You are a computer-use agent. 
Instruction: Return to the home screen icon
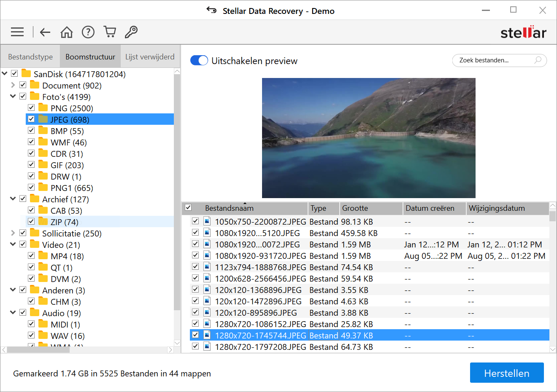click(x=67, y=32)
